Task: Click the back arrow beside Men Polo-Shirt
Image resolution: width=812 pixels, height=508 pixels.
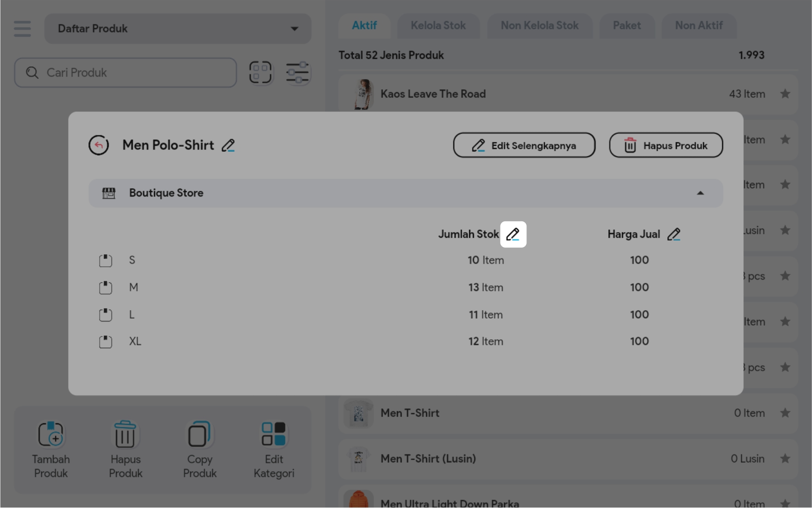Action: coord(99,145)
